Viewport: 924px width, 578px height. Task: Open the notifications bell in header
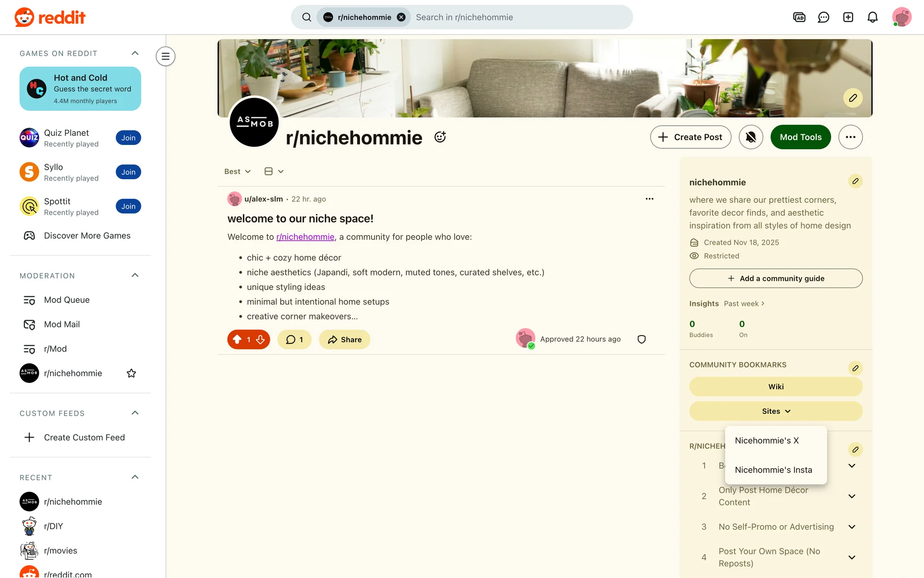[873, 17]
